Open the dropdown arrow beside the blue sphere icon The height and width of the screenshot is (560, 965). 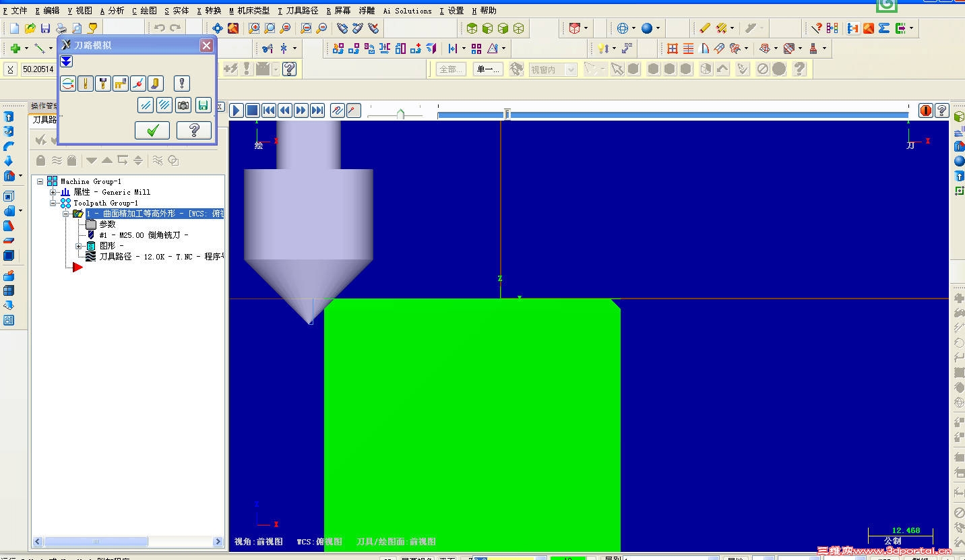point(658,28)
